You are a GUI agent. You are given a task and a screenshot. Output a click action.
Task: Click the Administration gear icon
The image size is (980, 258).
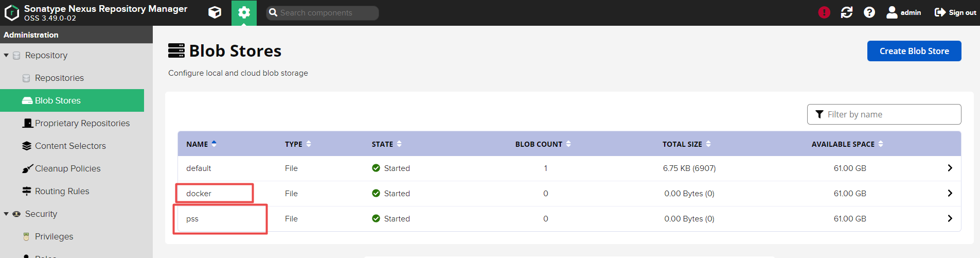pyautogui.click(x=244, y=12)
